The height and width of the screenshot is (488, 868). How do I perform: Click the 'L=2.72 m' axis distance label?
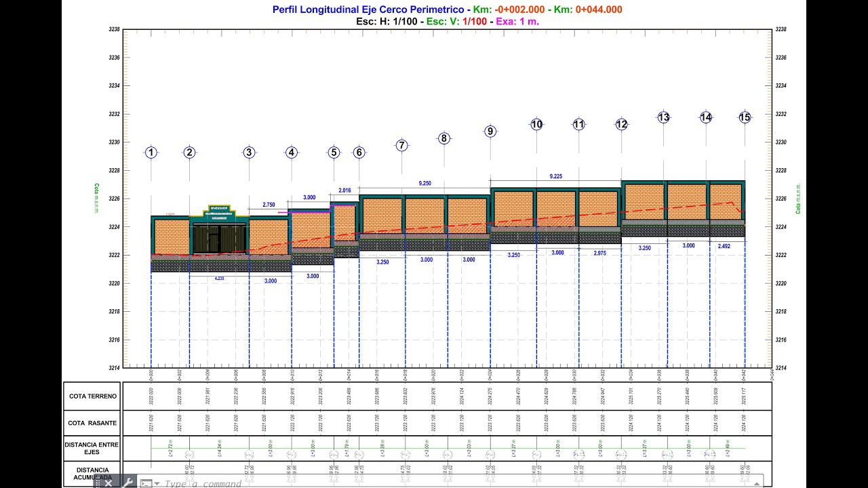pos(170,447)
